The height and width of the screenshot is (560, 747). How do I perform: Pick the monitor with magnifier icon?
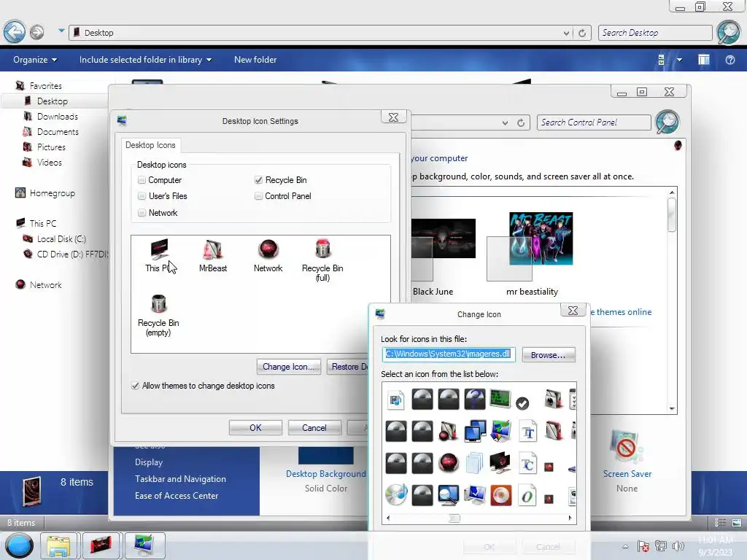point(449,495)
